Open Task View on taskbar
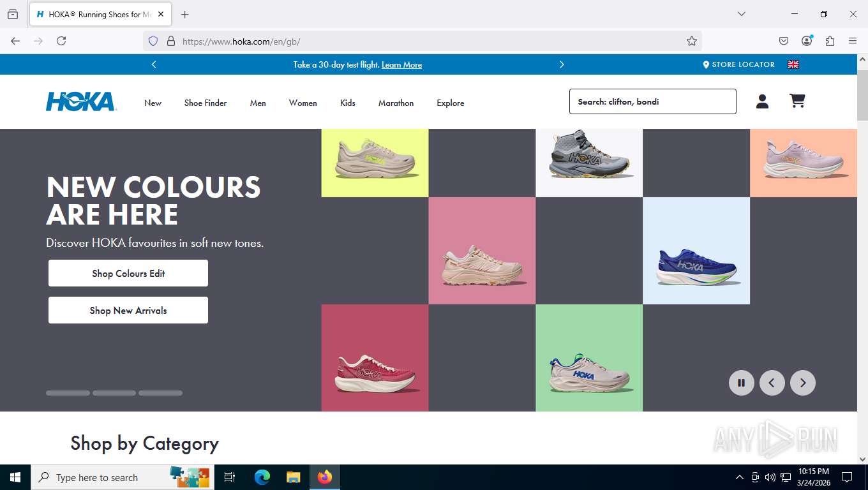Viewport: 868px width, 490px height. point(230,477)
